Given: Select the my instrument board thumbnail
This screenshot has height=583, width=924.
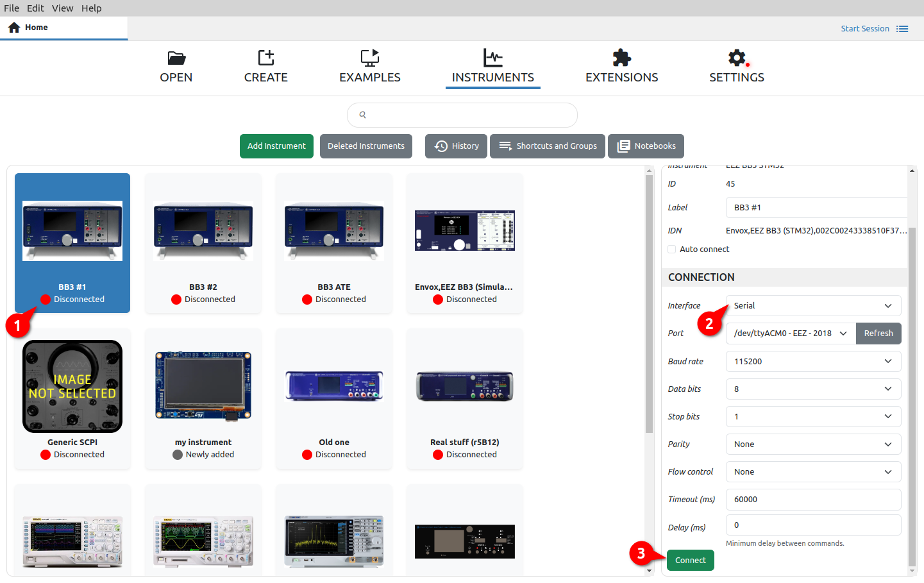Looking at the screenshot, I should pos(203,386).
